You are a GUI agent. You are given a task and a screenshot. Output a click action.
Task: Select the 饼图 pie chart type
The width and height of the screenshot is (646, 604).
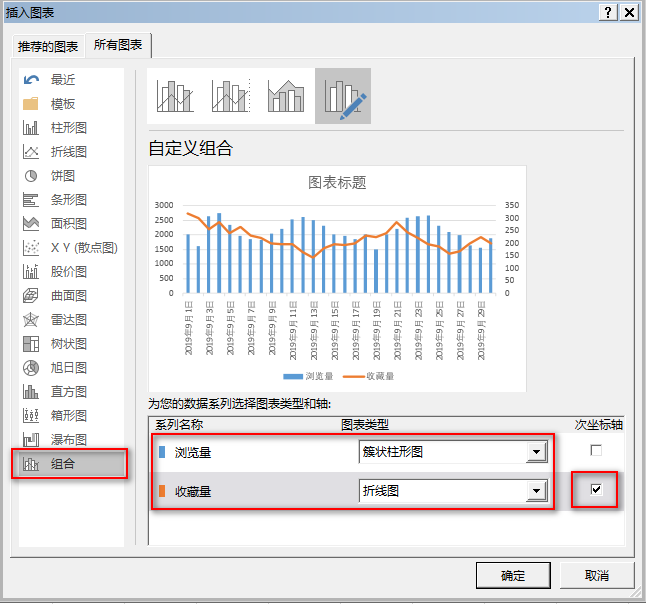[x=62, y=176]
